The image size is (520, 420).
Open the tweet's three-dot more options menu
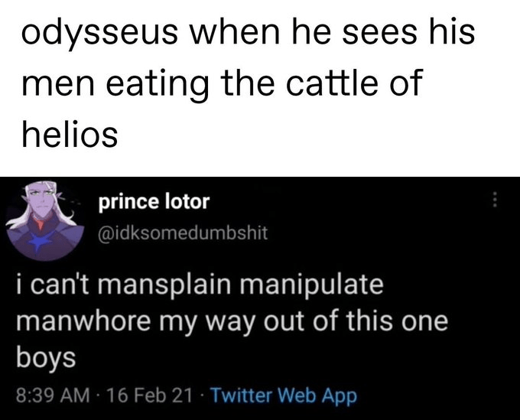[496, 200]
